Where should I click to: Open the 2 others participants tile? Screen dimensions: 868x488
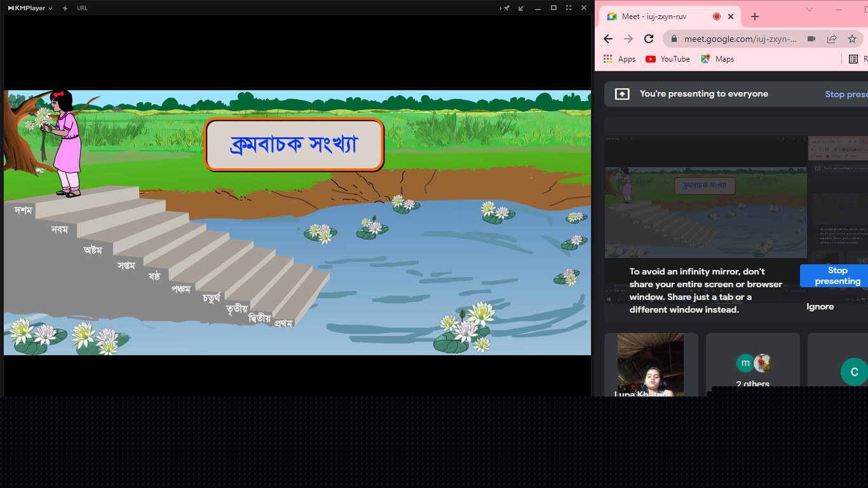click(753, 365)
